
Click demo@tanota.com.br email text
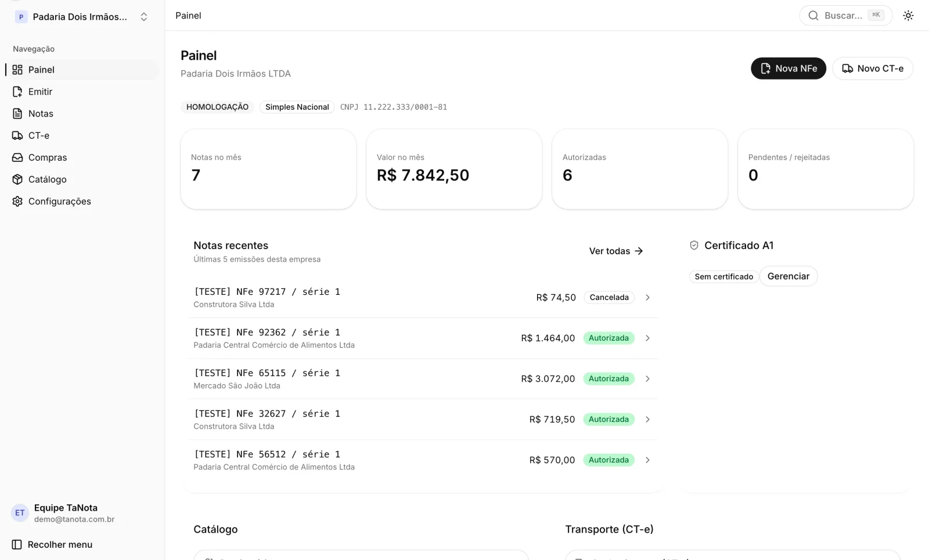[74, 519]
